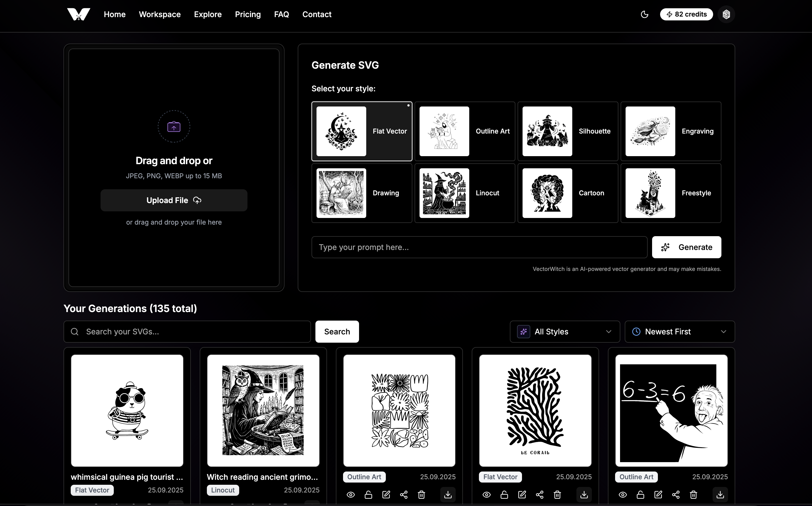The width and height of the screenshot is (812, 506).
Task: Open the Pricing page
Action: [247, 14]
